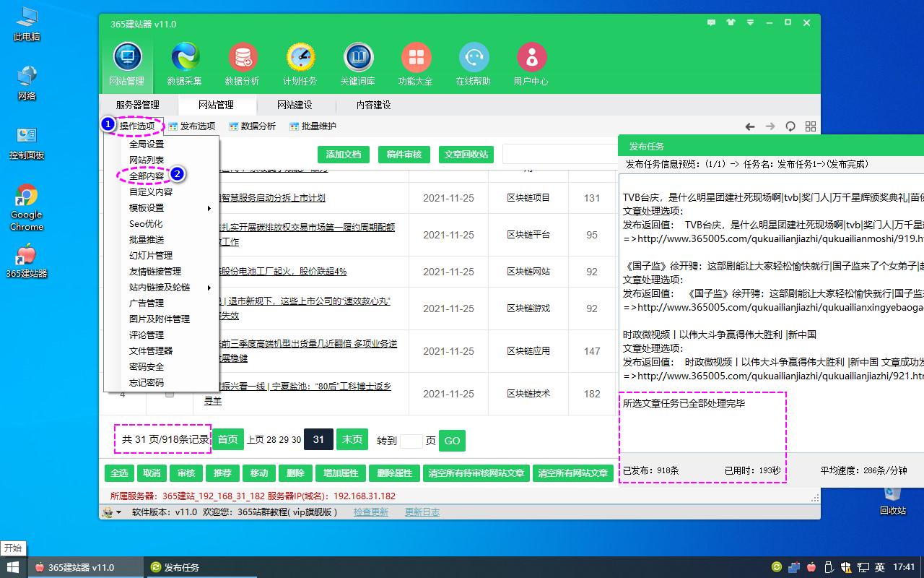Screen dimensions: 924x578
Task: Go forward with the right arrow
Action: click(x=770, y=126)
